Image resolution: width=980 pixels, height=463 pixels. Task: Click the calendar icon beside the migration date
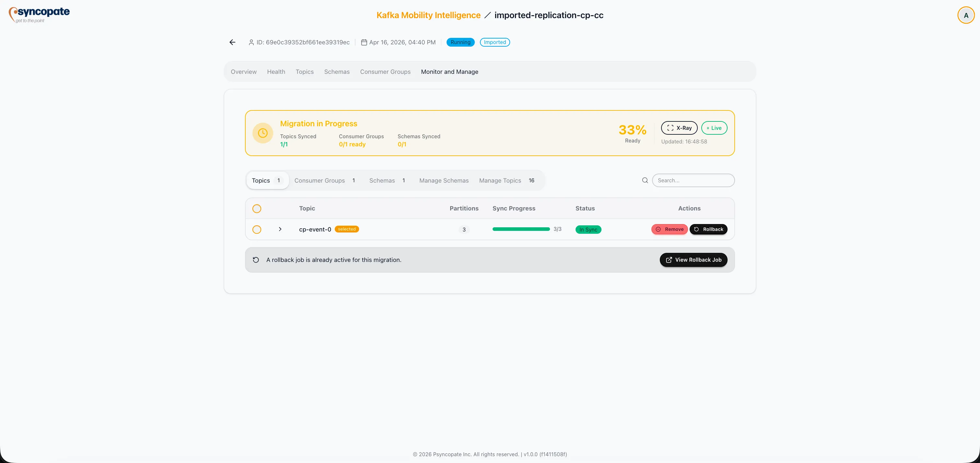click(363, 42)
